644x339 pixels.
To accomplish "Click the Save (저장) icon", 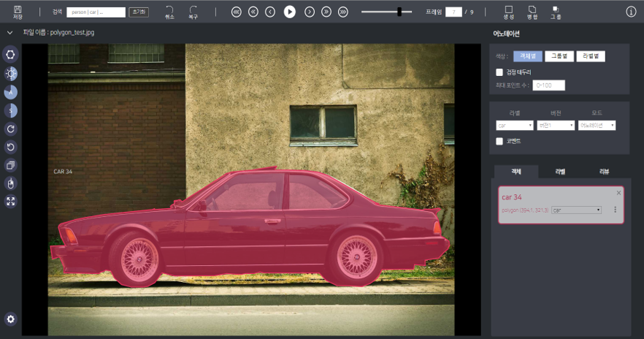I will [x=18, y=9].
